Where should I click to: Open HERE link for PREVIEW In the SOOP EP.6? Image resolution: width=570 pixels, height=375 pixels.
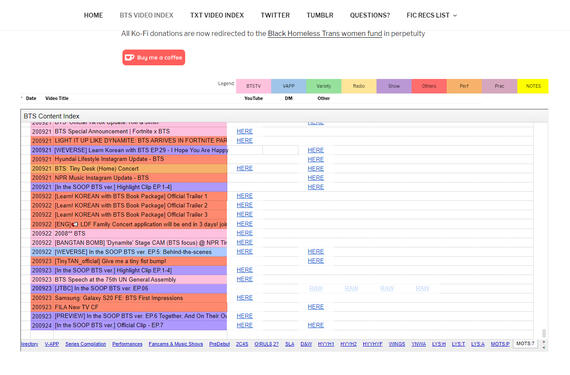click(244, 316)
